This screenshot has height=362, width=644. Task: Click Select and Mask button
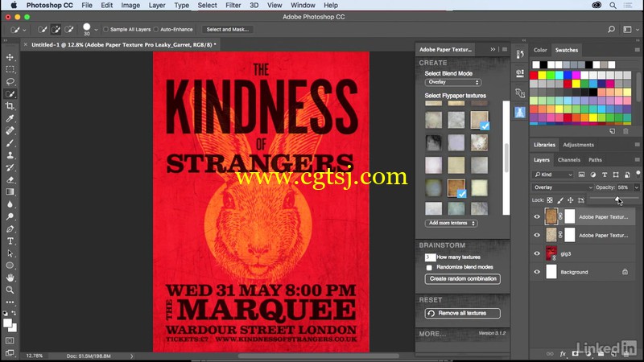(228, 30)
